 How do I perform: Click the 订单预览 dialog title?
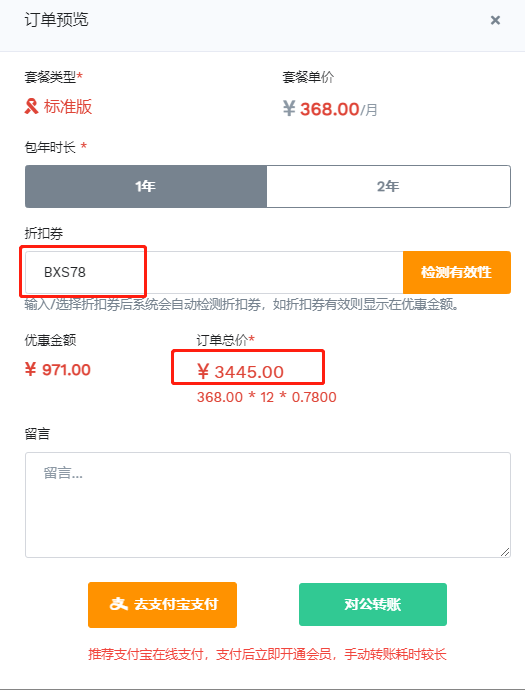tap(56, 20)
